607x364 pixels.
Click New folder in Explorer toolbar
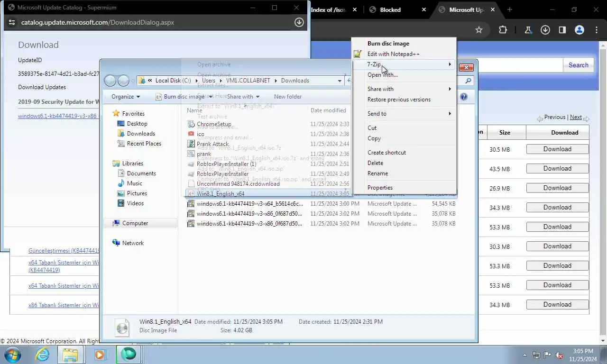pyautogui.click(x=288, y=97)
